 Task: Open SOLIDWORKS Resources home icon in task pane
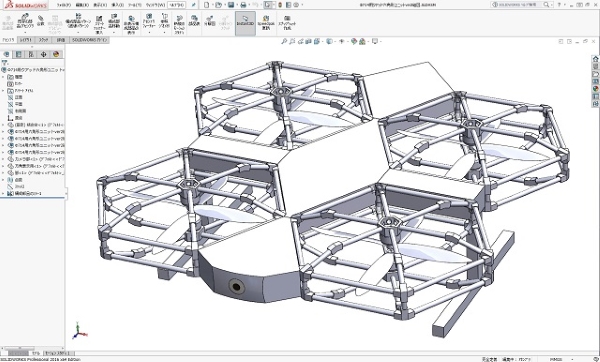595,59
